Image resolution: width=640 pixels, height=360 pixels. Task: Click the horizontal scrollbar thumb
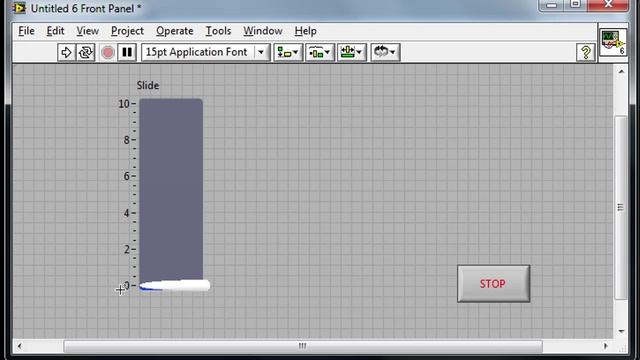[x=303, y=346]
